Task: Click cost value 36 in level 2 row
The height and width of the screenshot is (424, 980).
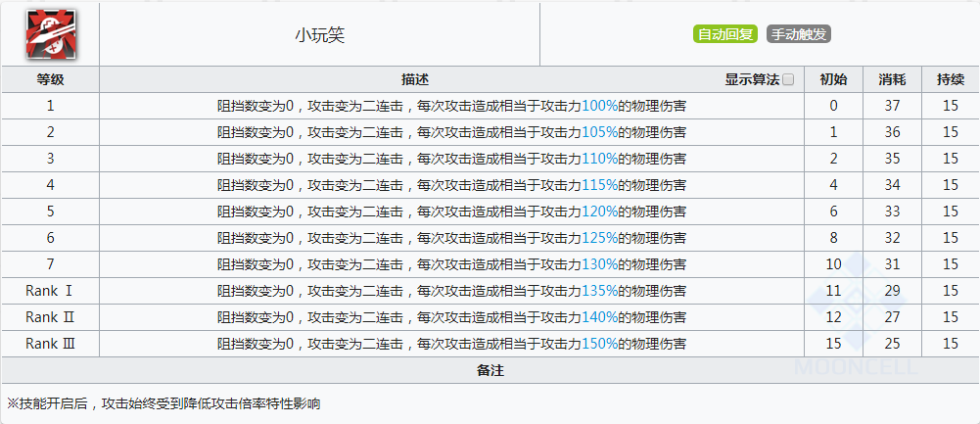Action: click(892, 132)
